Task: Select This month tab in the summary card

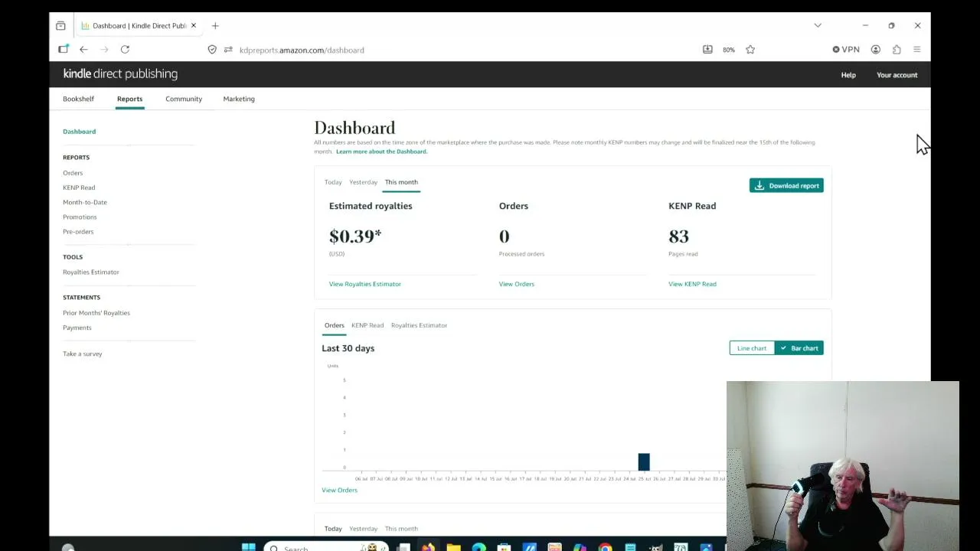Action: (401, 182)
